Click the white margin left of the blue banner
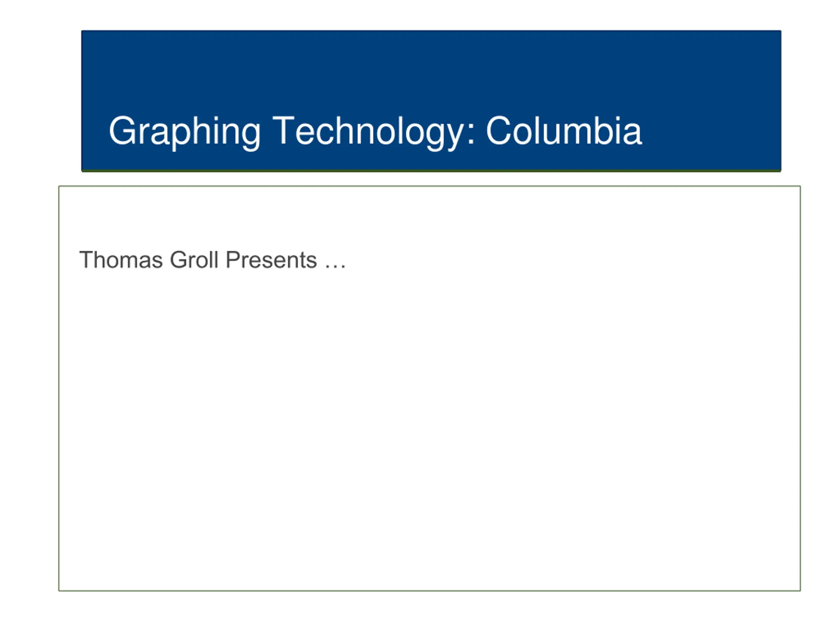Screen dimensions: 840x630 [x=40, y=101]
